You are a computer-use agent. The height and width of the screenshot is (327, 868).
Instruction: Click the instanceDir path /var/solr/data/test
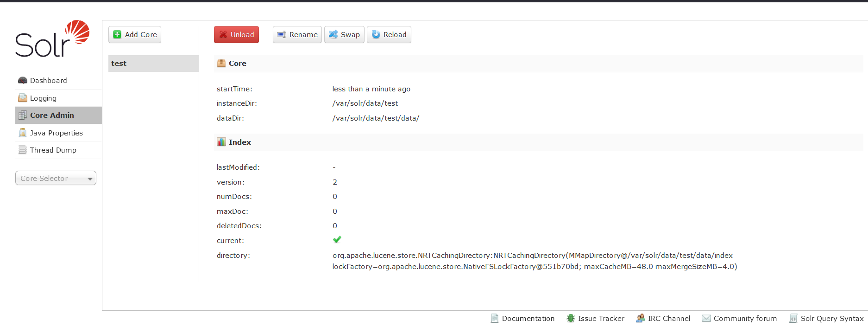coord(365,103)
